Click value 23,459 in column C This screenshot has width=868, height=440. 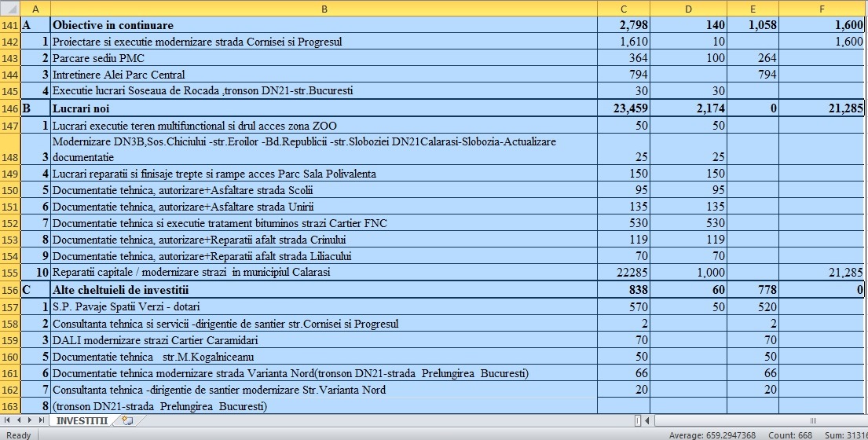624,108
